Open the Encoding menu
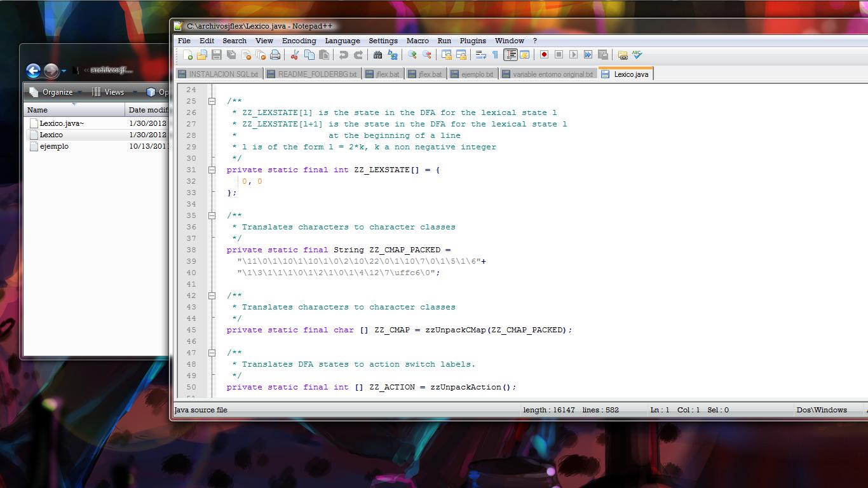 (299, 41)
